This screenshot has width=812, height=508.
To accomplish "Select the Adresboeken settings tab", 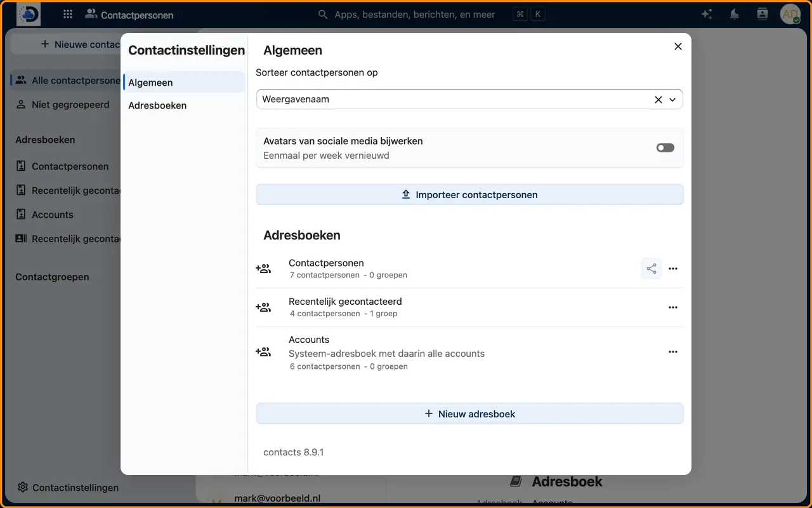I will (184, 105).
